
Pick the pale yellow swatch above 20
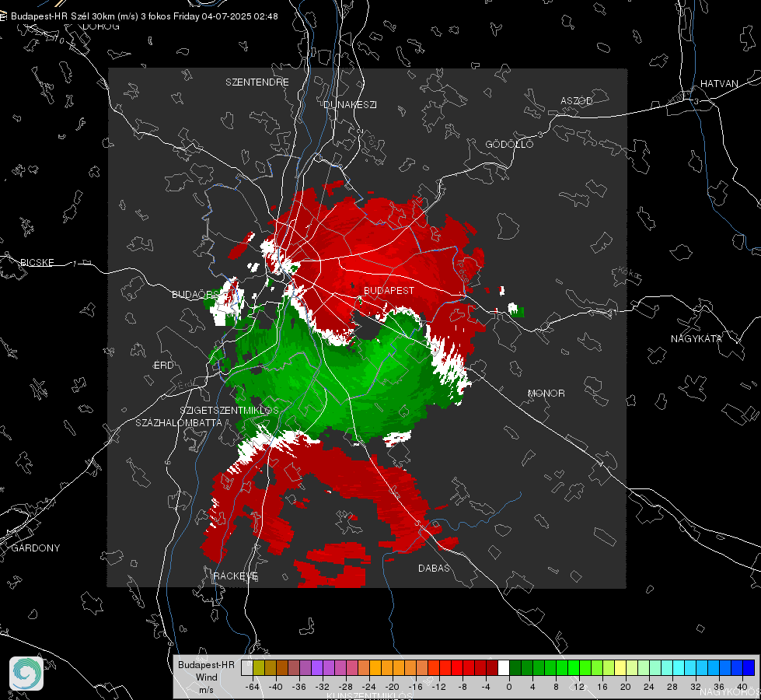pyautogui.click(x=620, y=668)
